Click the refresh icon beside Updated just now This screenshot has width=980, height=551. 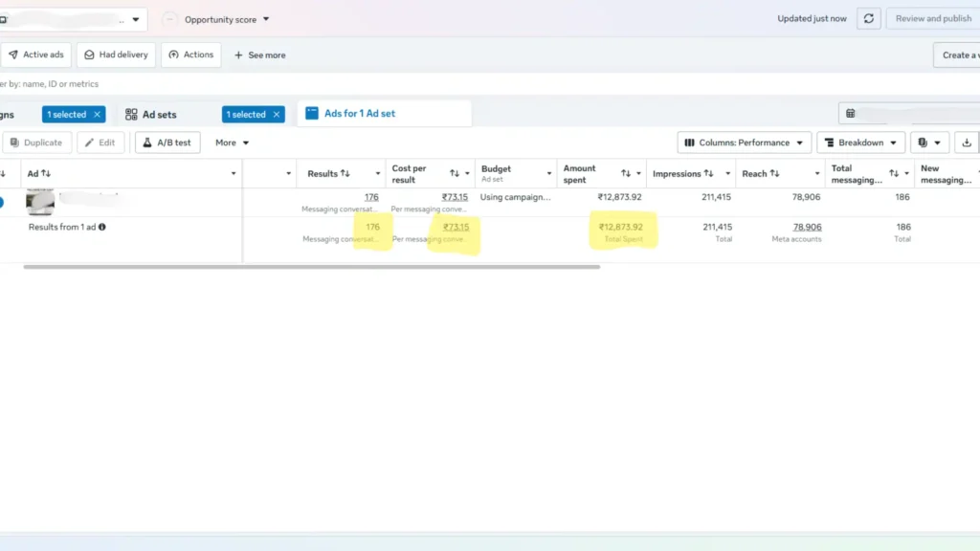coord(869,19)
